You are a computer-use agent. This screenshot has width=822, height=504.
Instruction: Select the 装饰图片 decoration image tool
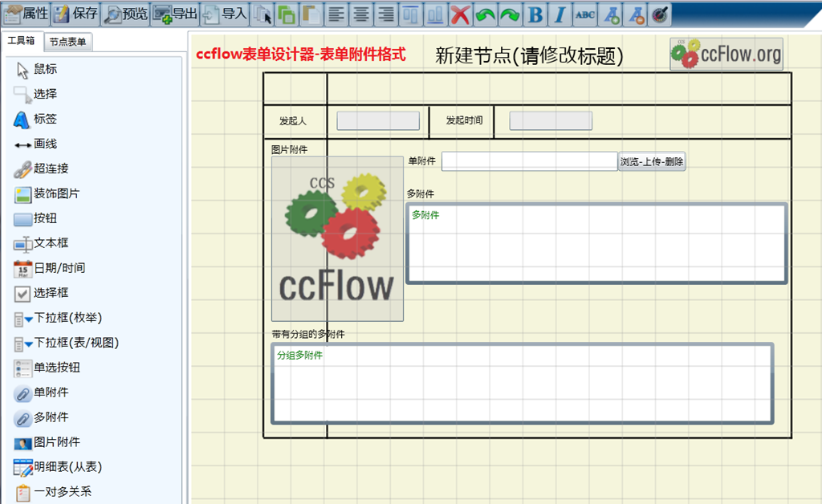click(47, 194)
